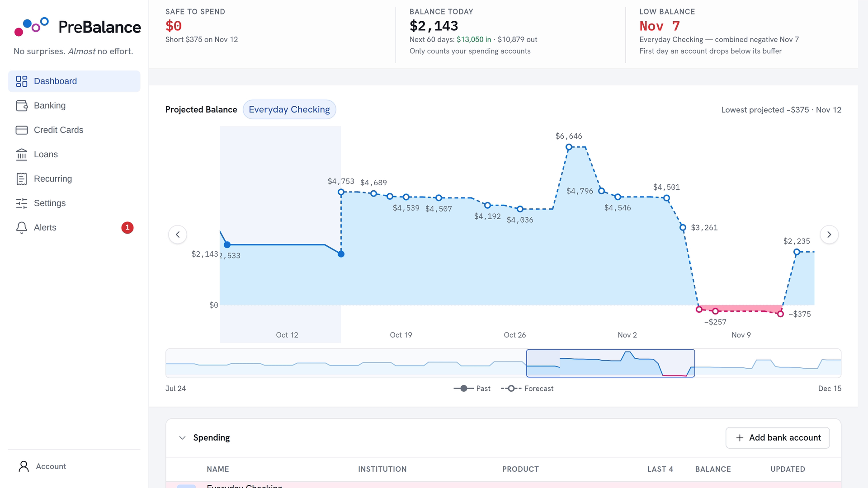
Task: Click the $2,235 forecast data point
Action: pos(797,252)
